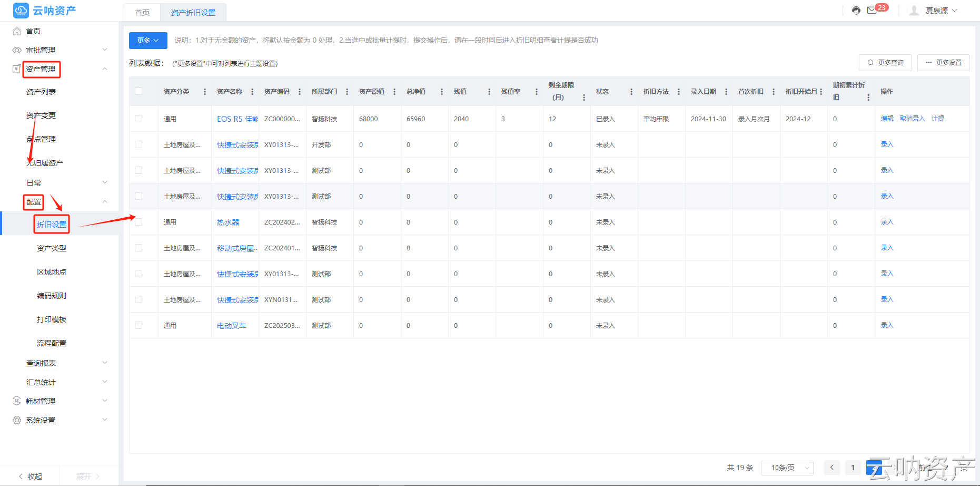Expand the 耗材管理 menu chevron
The image size is (980, 486).
point(105,401)
